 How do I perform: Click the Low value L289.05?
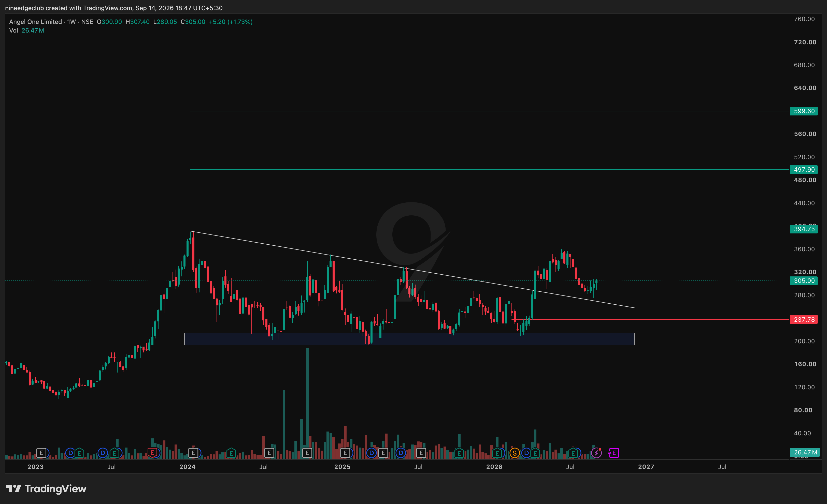coord(165,22)
